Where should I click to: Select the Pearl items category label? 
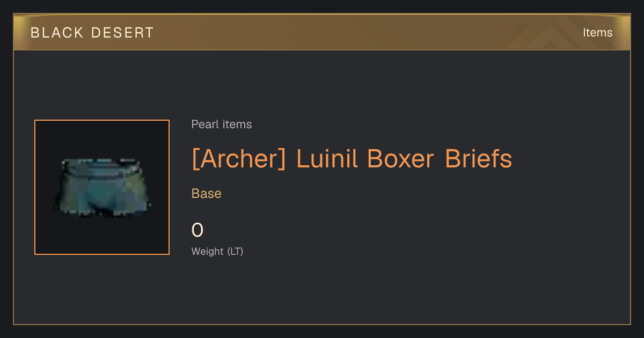tap(222, 124)
